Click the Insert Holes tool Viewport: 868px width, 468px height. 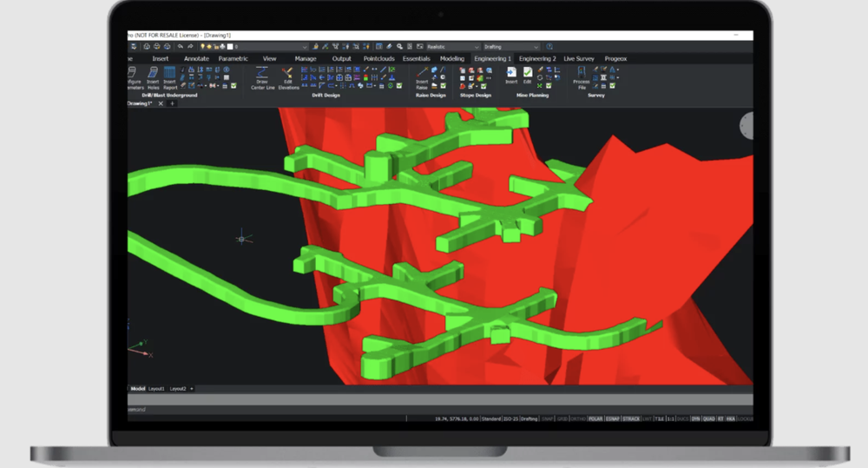(154, 78)
